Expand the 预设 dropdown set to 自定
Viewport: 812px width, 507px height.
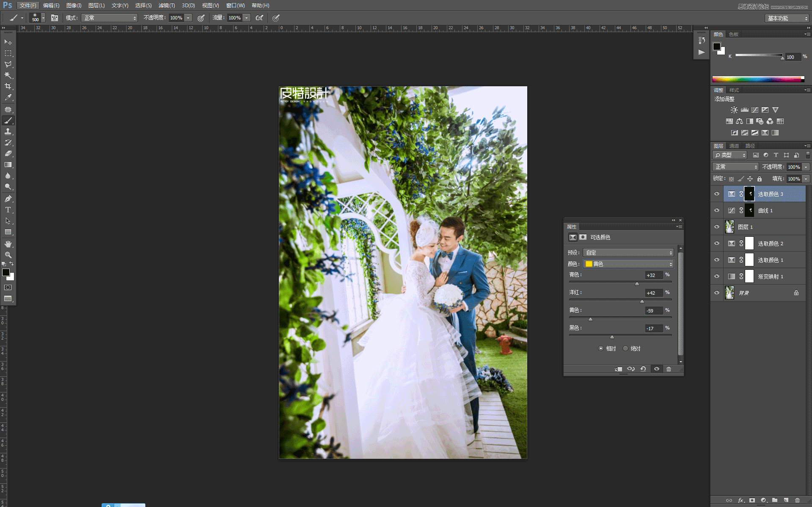click(x=628, y=252)
